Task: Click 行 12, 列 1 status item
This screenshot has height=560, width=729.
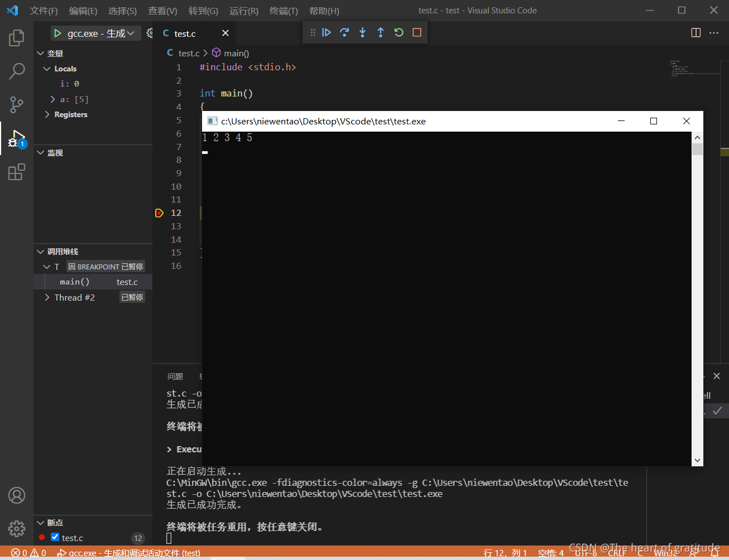Action: click(x=505, y=553)
